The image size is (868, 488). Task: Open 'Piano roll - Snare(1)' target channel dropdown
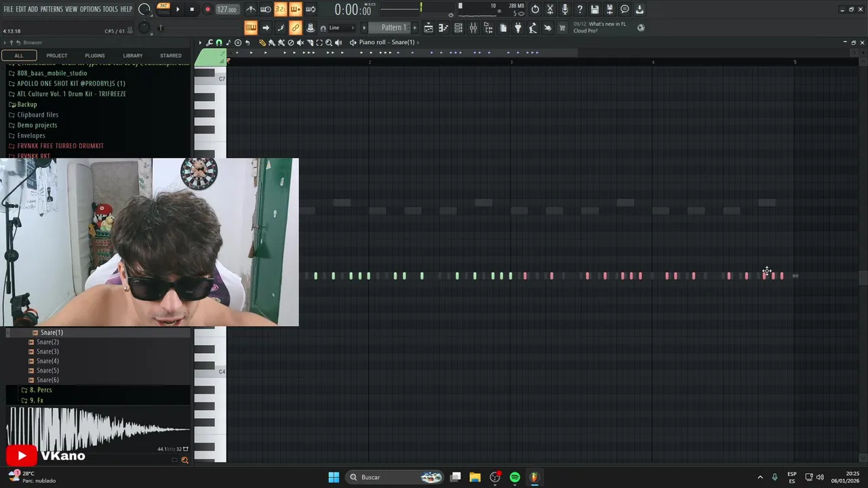click(389, 43)
